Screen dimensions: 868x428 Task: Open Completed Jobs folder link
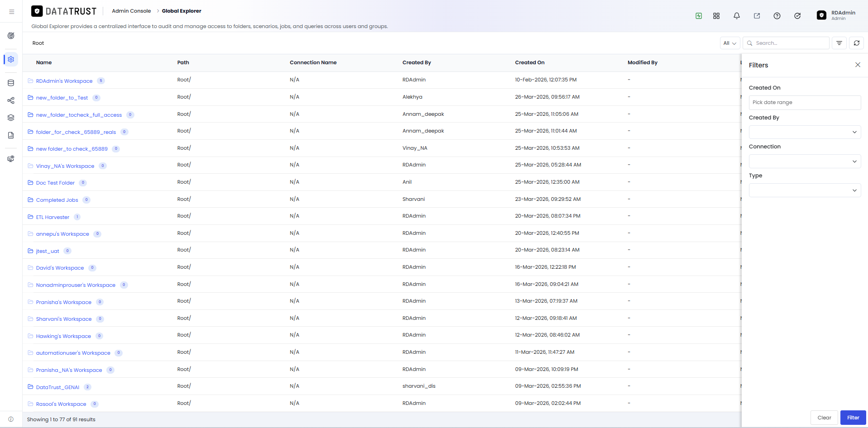point(57,200)
